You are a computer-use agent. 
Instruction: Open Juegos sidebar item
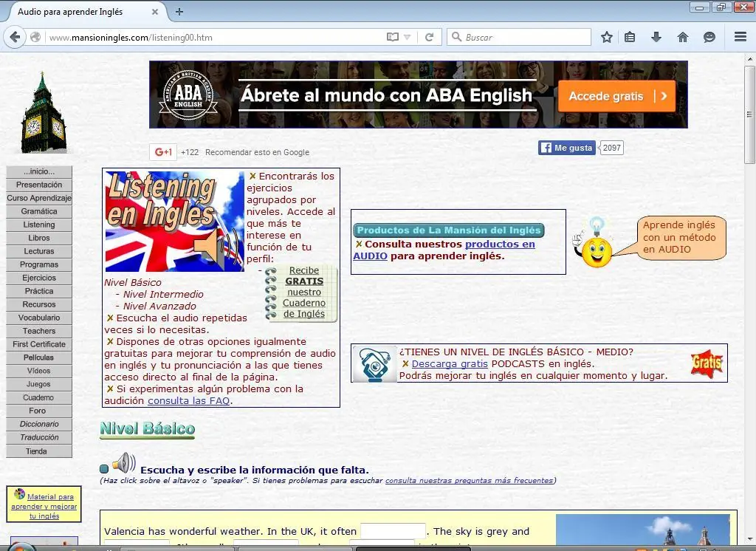39,384
